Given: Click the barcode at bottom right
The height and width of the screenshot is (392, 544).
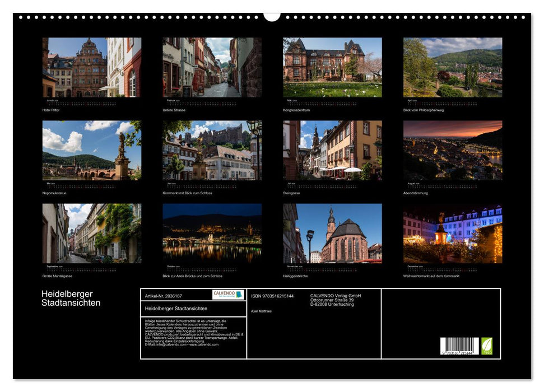Looking at the screenshot, I should [459, 346].
